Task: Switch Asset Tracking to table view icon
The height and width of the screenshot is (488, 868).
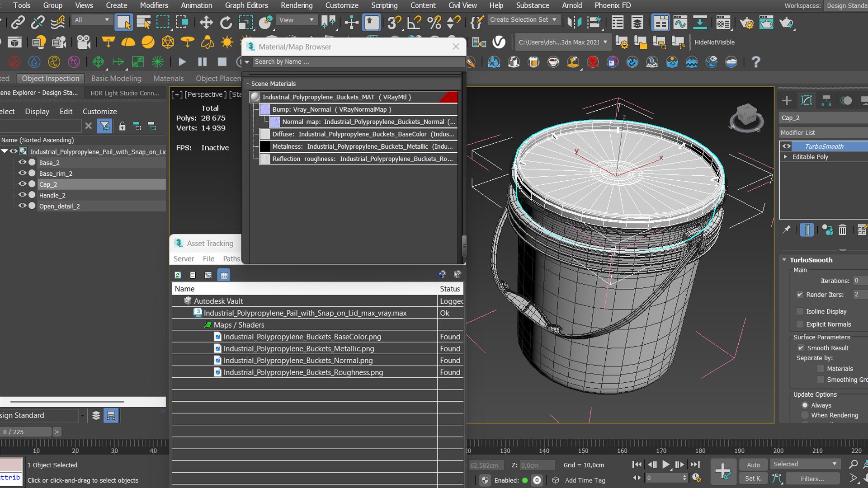Action: pos(224,275)
